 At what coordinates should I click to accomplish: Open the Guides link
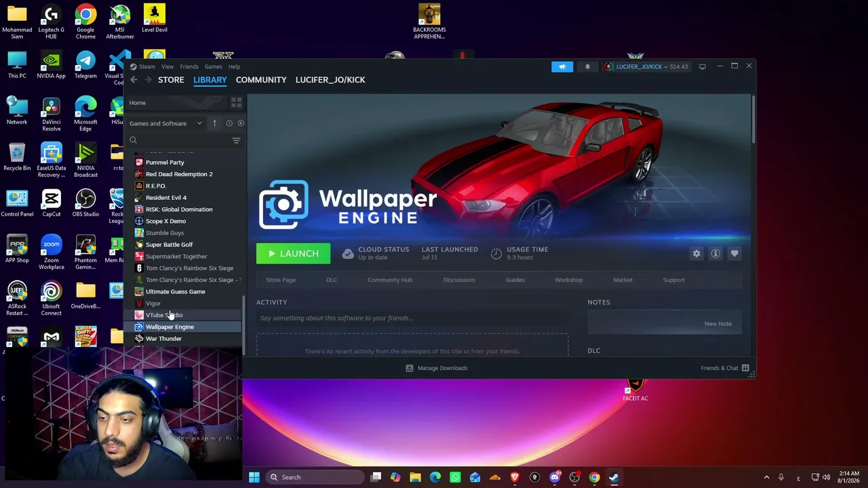tap(515, 280)
